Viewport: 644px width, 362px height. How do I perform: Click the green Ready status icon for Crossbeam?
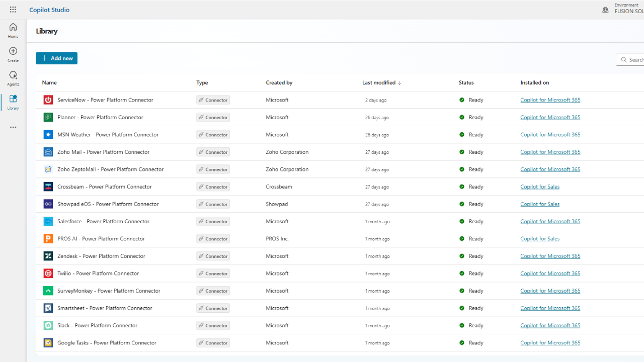tap(462, 187)
